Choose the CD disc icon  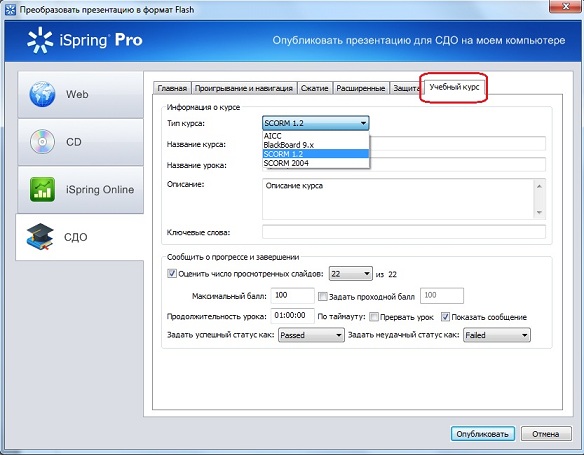42,142
